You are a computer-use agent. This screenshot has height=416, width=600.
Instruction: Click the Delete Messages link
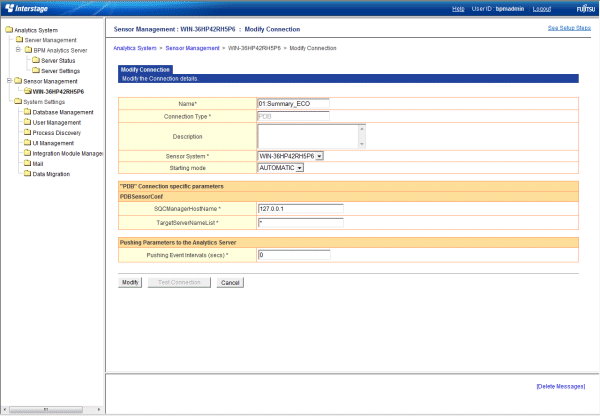pyautogui.click(x=561, y=387)
